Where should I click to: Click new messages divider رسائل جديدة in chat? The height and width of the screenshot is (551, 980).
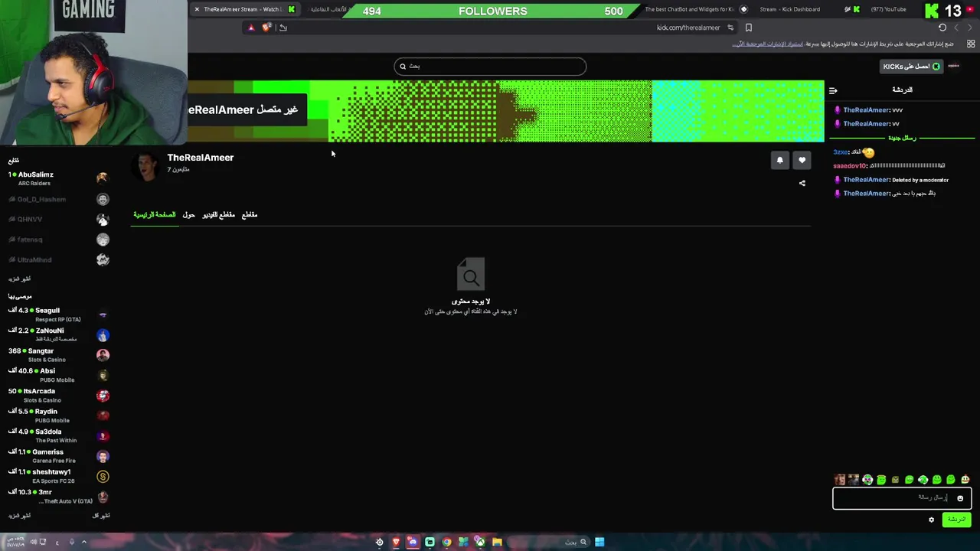[x=902, y=139]
